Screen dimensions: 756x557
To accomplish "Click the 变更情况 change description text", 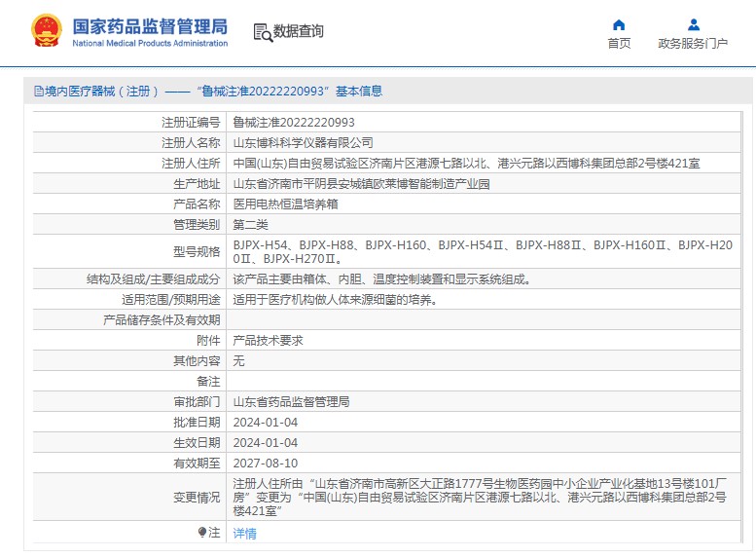I will click(480, 498).
